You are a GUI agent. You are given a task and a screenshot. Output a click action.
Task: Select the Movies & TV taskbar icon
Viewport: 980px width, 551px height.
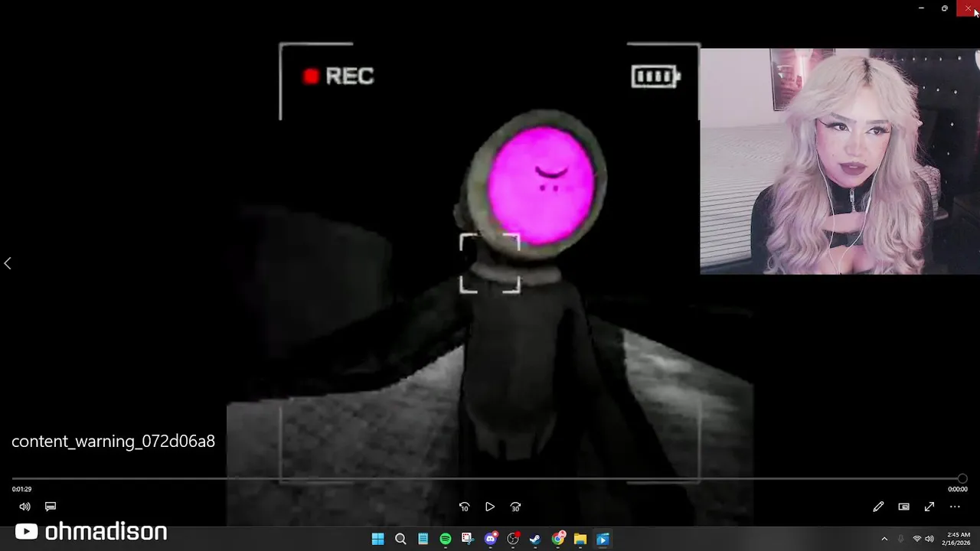tap(603, 540)
